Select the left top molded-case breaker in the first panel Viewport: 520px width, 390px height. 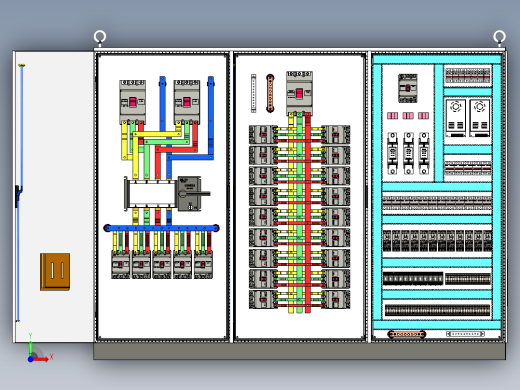click(x=133, y=102)
